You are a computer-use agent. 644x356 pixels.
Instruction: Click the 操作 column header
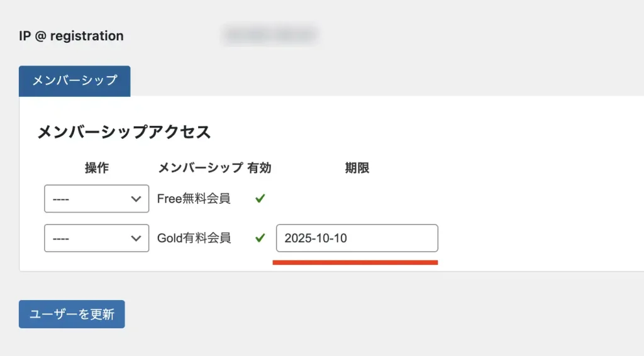(97, 168)
